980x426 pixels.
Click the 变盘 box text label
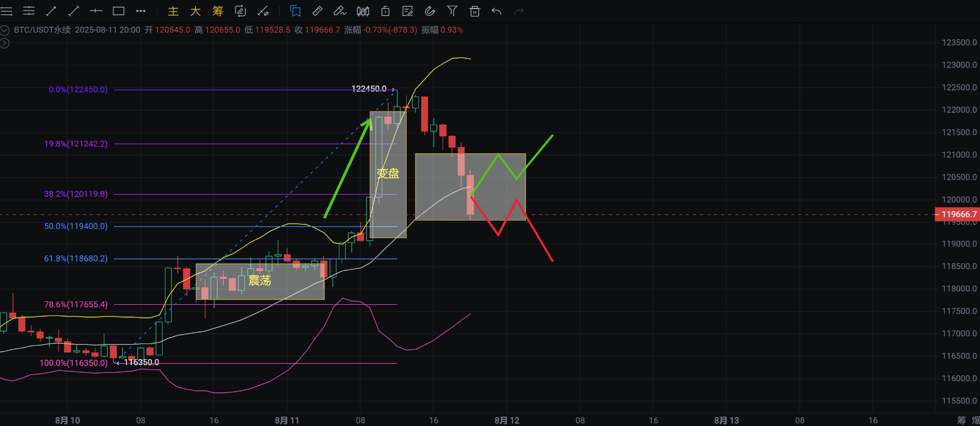[388, 173]
